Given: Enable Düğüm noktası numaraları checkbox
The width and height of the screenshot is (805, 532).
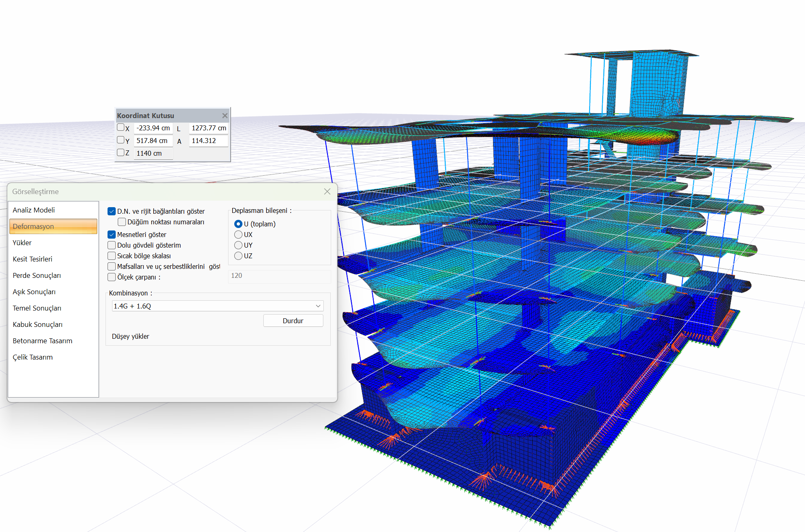Looking at the screenshot, I should [122, 222].
